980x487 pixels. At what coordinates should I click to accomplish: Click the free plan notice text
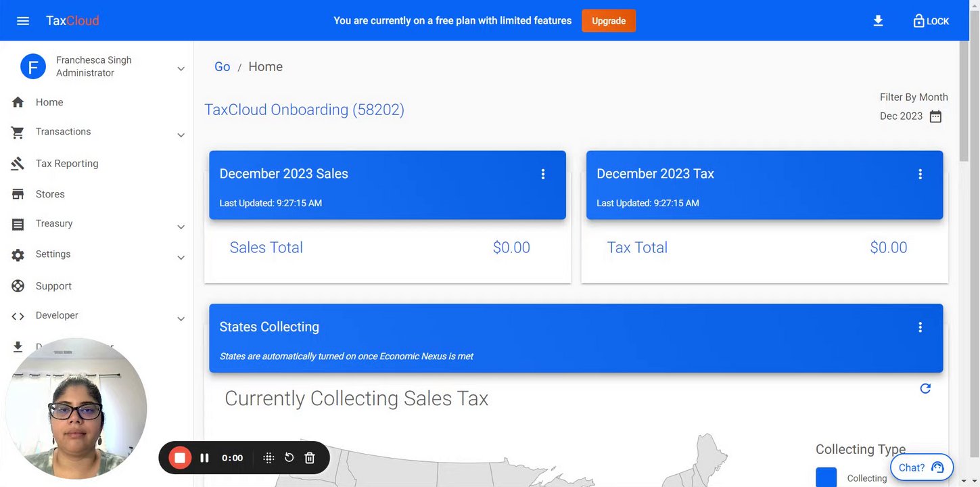(x=452, y=21)
